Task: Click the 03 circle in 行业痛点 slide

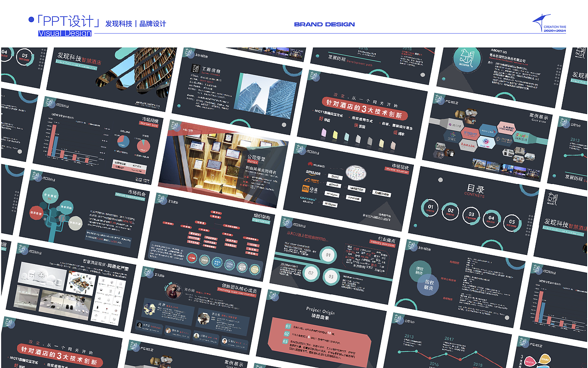Action: coord(331,276)
